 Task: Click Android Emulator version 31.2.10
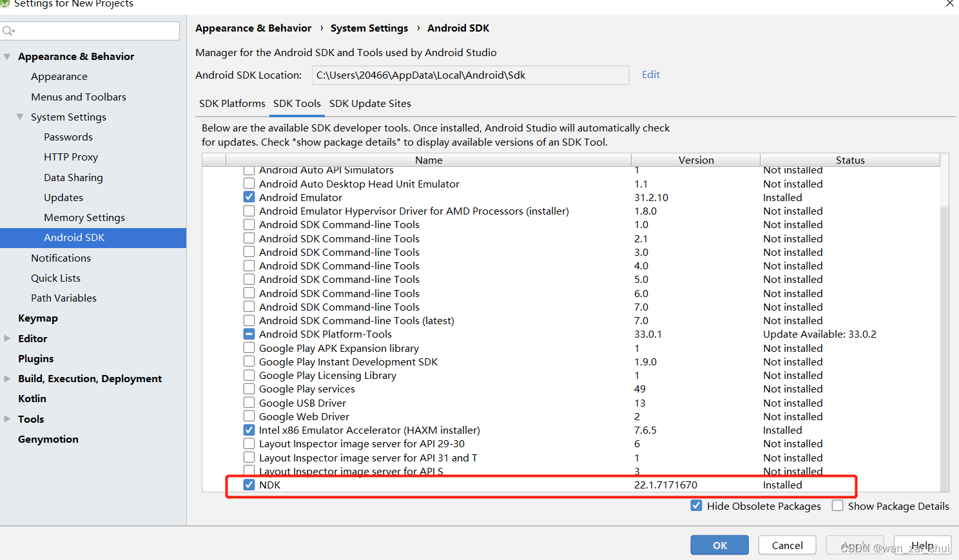(651, 197)
